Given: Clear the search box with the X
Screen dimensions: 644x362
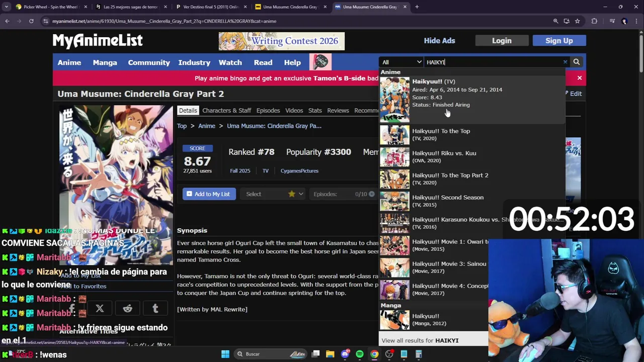Looking at the screenshot, I should tap(565, 62).
